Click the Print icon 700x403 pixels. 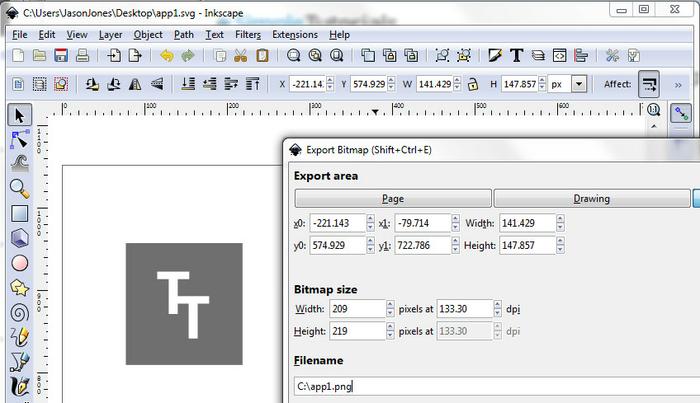(x=82, y=56)
